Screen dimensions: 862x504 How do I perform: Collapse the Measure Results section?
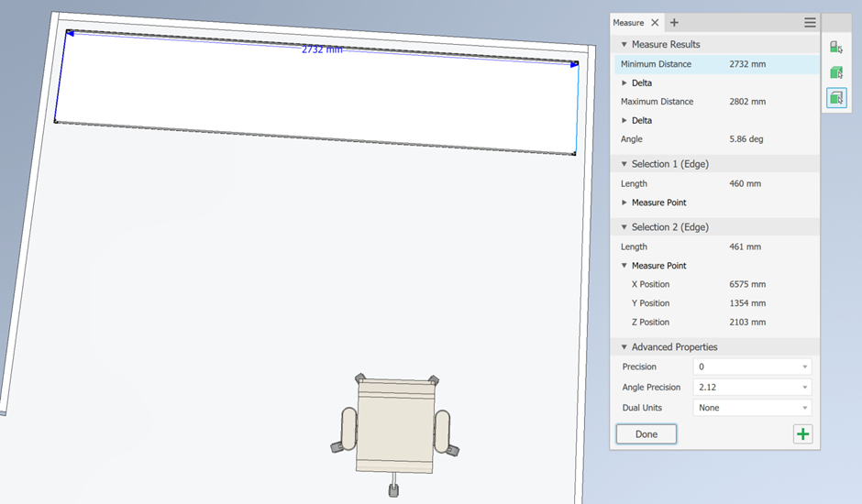[624, 44]
